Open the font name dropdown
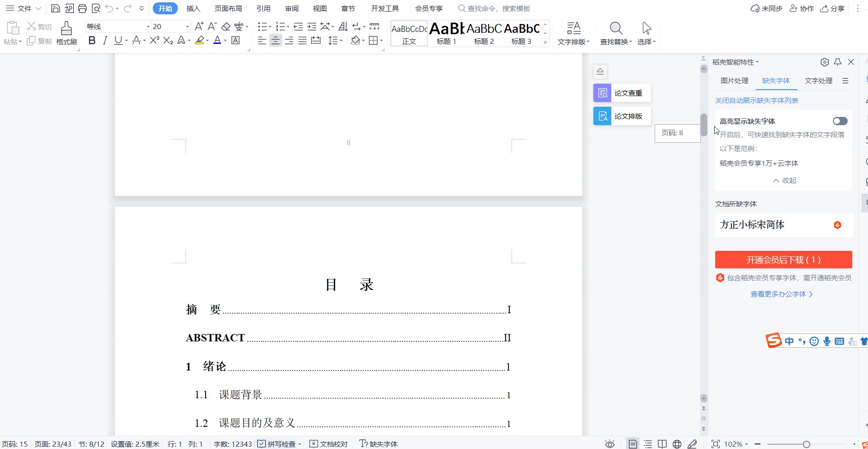This screenshot has height=449, width=868. pyautogui.click(x=148, y=27)
